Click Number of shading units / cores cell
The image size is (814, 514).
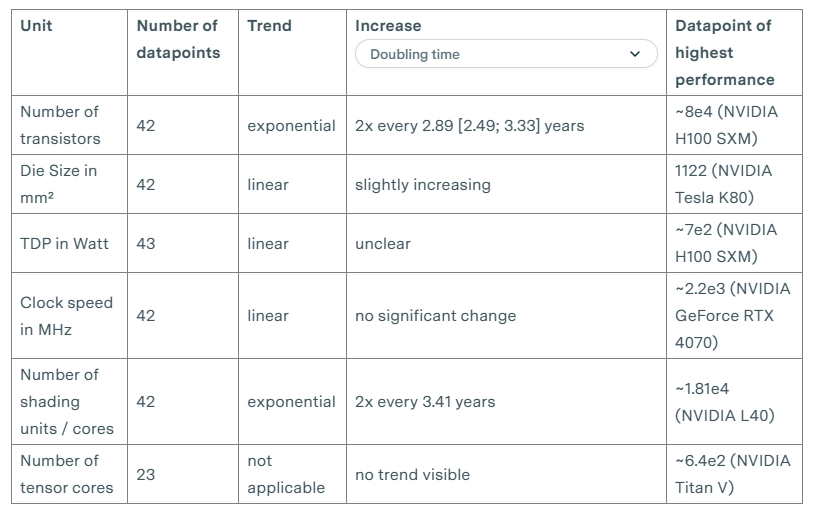(x=67, y=401)
